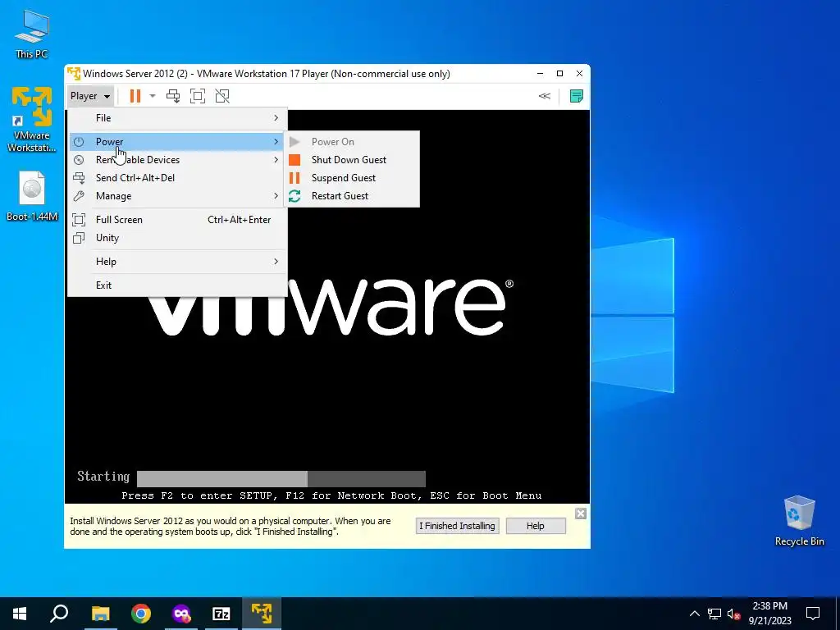
Task: Click Send Ctrl+Alt+Del toolbar icon
Action: (173, 96)
